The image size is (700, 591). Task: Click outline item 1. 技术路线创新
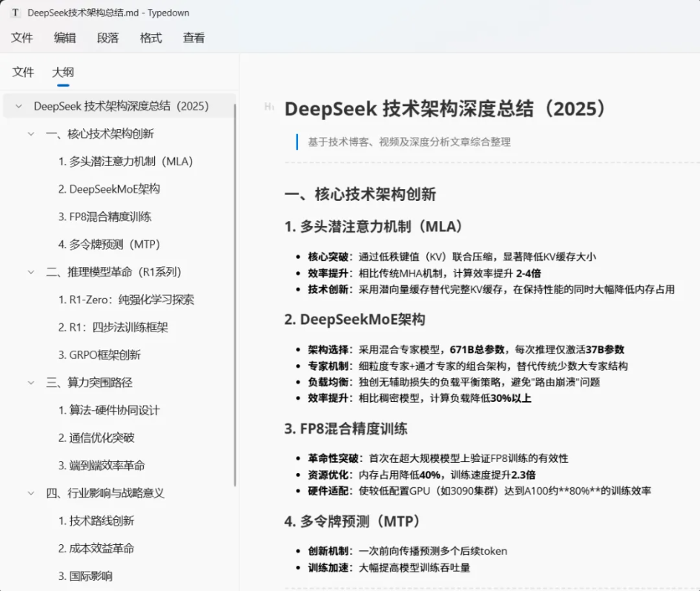click(x=96, y=521)
